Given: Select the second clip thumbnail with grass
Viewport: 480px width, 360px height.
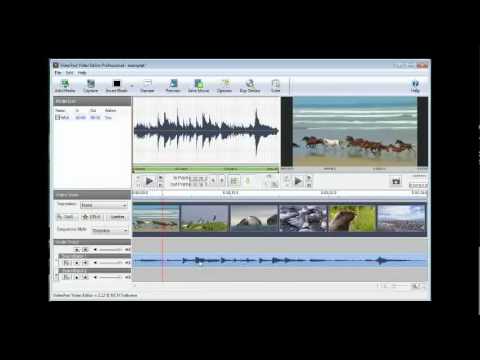Looking at the screenshot, I should (x=204, y=218).
